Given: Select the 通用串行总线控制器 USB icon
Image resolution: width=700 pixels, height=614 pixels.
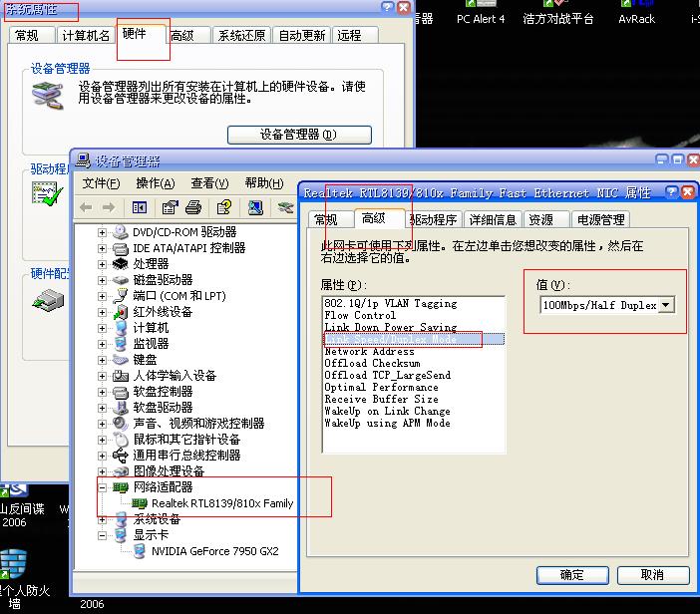Looking at the screenshot, I should point(120,456).
